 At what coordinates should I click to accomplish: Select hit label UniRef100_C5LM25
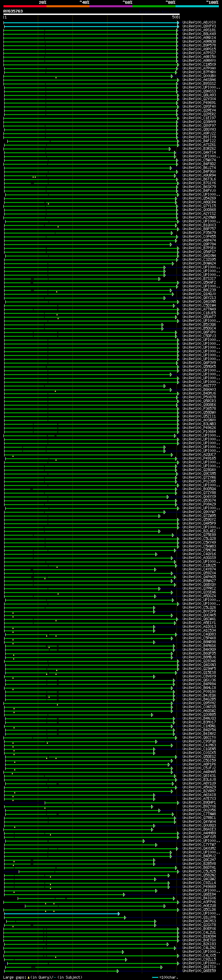(x=199, y=872)
